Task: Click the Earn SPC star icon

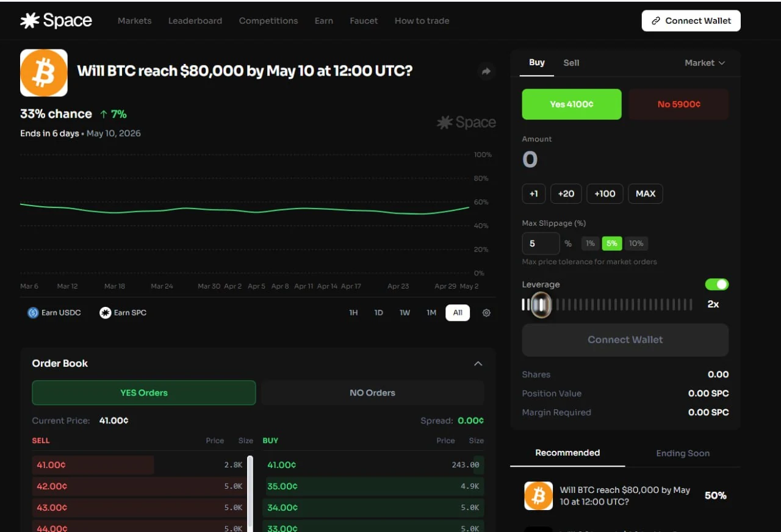Action: point(105,313)
